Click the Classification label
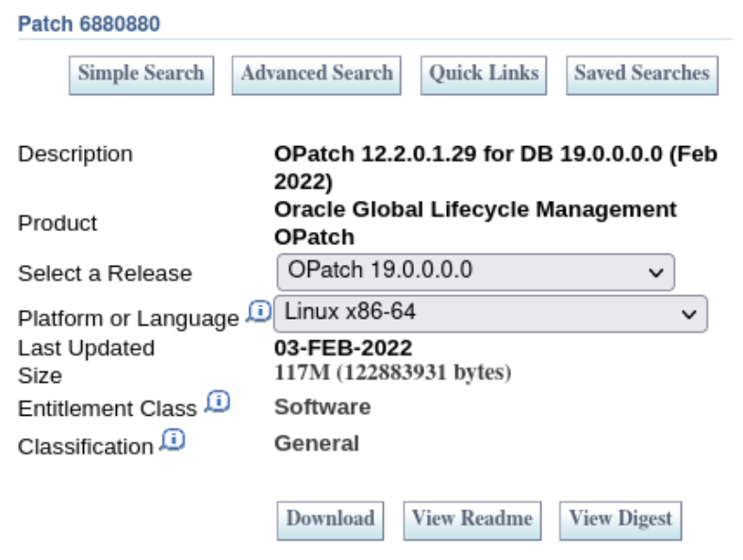743x560 pixels. pyautogui.click(x=86, y=447)
